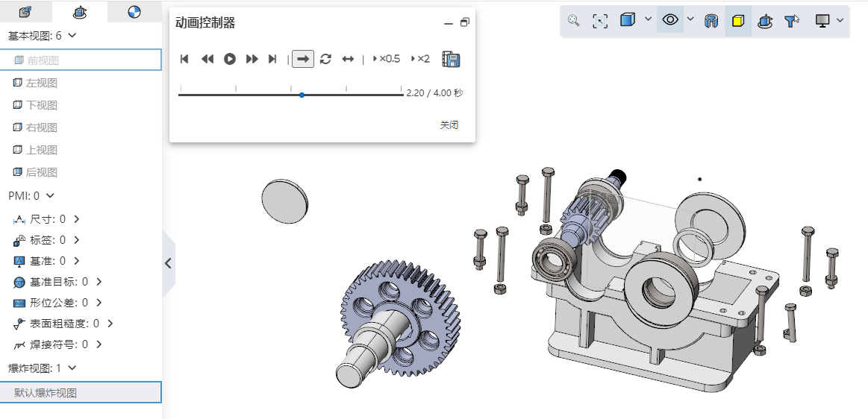This screenshot has width=868, height=419.
Task: Collapse the 爆炸视图 section
Action: 72,368
